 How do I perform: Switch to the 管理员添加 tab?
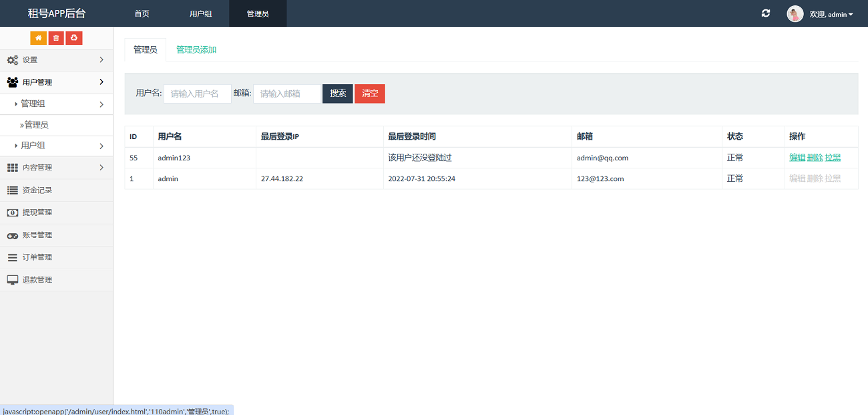[x=196, y=50]
